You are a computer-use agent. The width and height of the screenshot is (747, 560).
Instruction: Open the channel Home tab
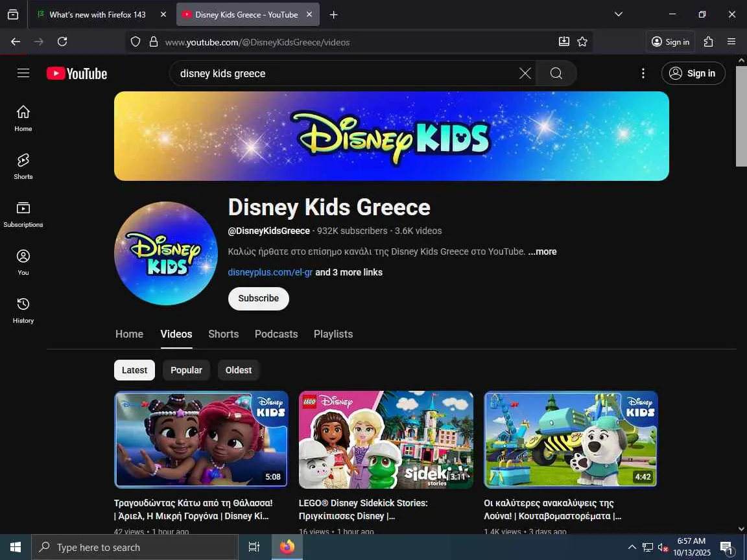pyautogui.click(x=129, y=334)
